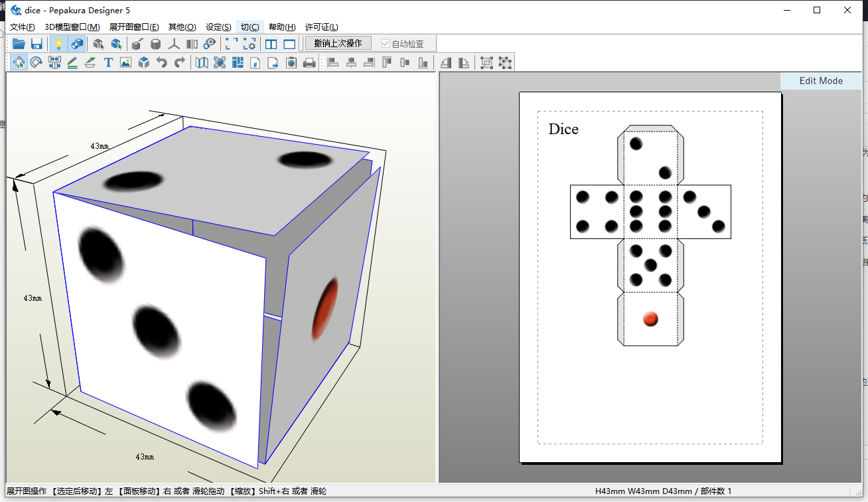Open the 设定(S) menu
Image resolution: width=868 pixels, height=502 pixels.
[x=218, y=27]
